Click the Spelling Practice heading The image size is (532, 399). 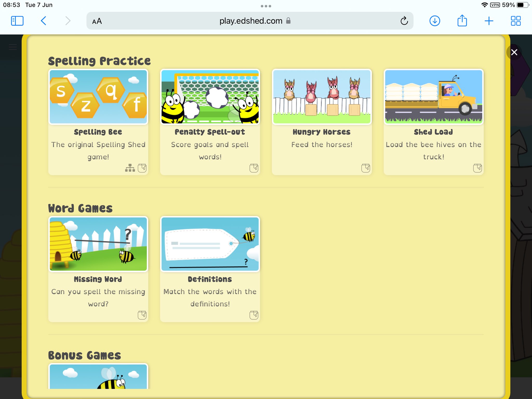pyautogui.click(x=99, y=61)
